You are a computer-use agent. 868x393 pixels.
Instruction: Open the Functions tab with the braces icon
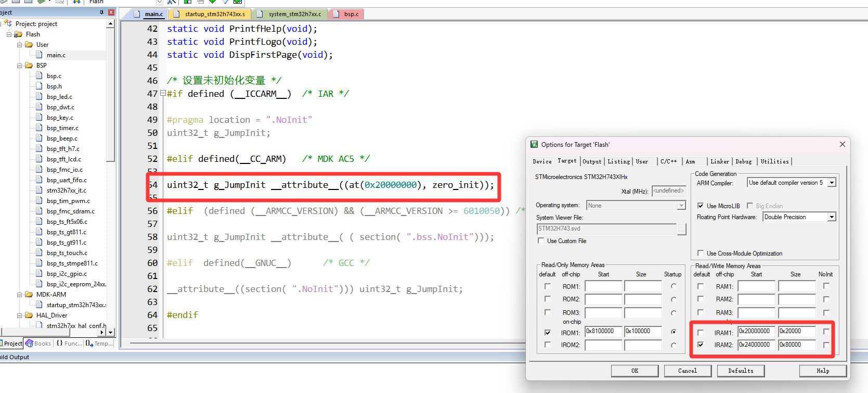point(60,344)
